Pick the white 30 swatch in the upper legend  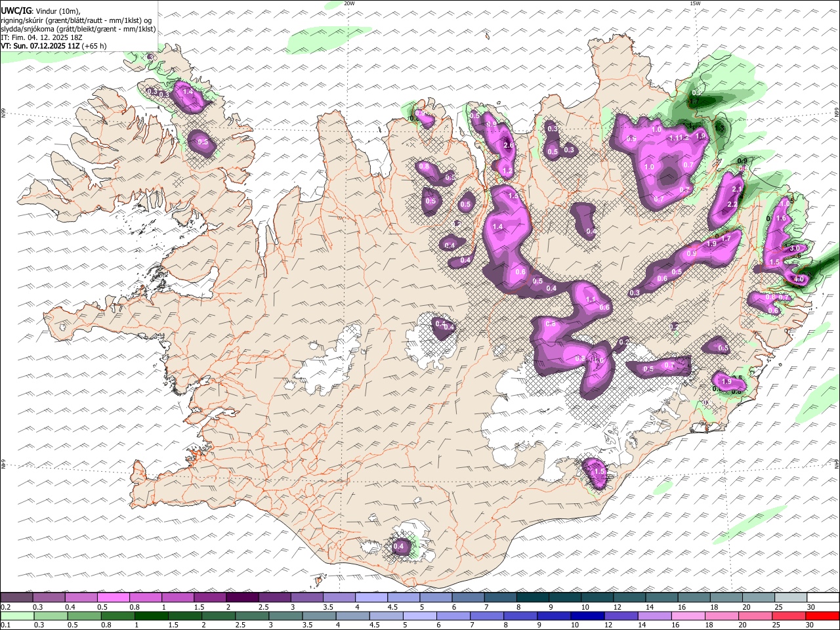pyautogui.click(x=823, y=598)
